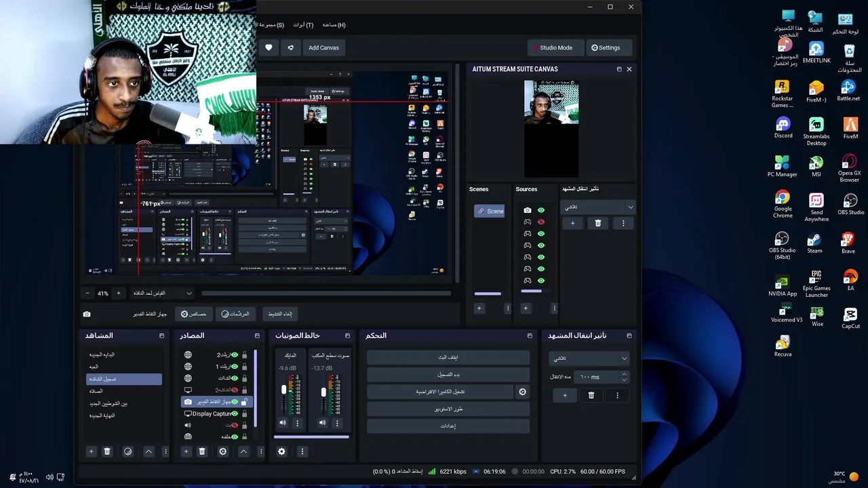Add a source with المصادر plus icon
The image size is (868, 488).
[186, 451]
